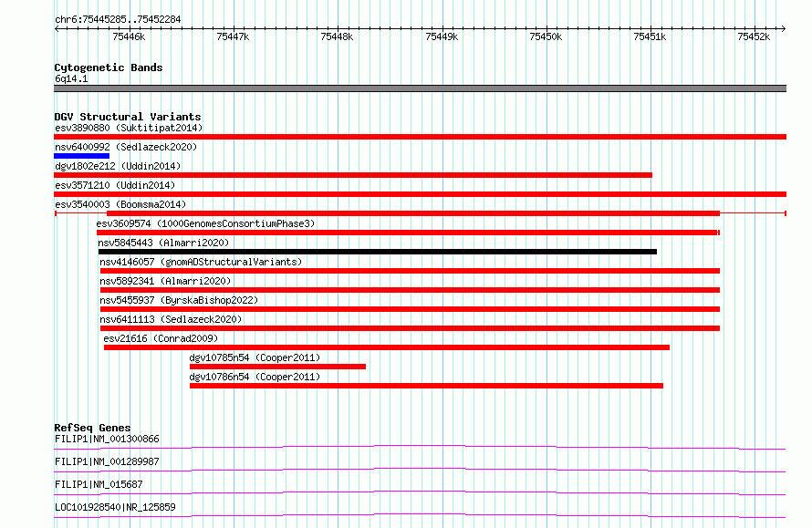Select the short dgv10785n54 red bar
The width and height of the screenshot is (812, 528).
(x=277, y=367)
